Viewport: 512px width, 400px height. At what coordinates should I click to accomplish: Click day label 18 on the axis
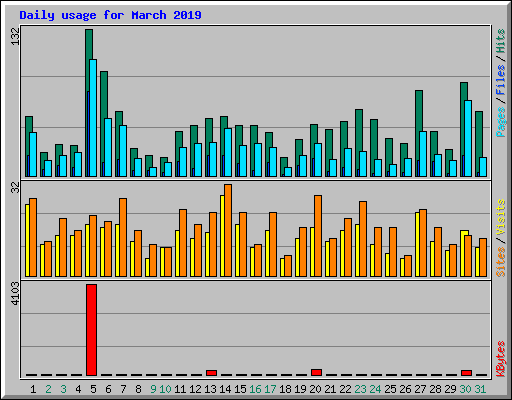285,389
